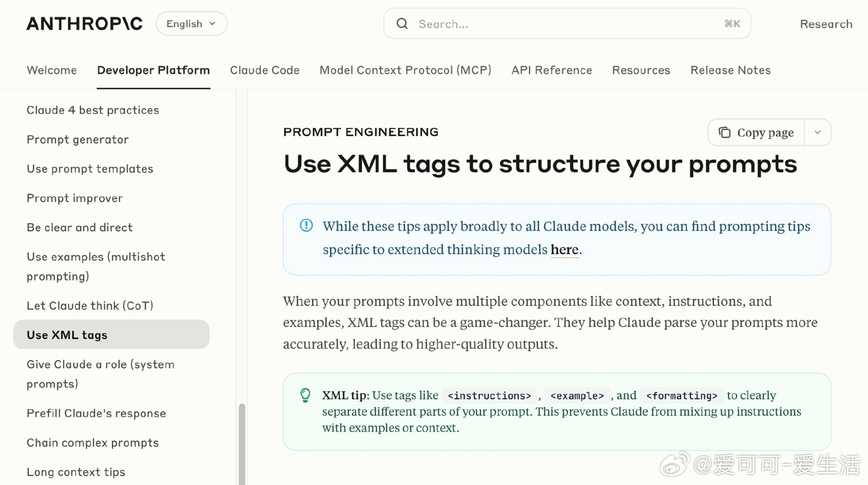Open the Release Notes tab
Viewport: 868px width, 485px height.
point(730,71)
